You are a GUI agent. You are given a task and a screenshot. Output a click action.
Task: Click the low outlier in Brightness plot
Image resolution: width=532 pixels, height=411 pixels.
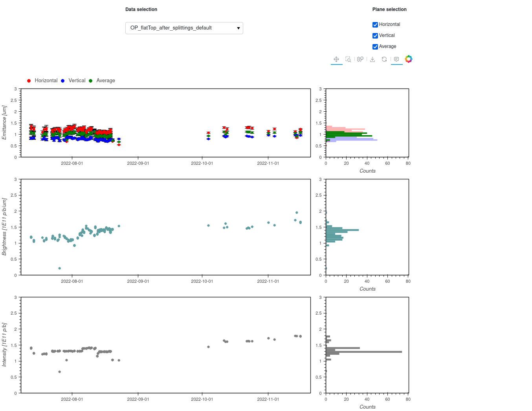click(60, 268)
